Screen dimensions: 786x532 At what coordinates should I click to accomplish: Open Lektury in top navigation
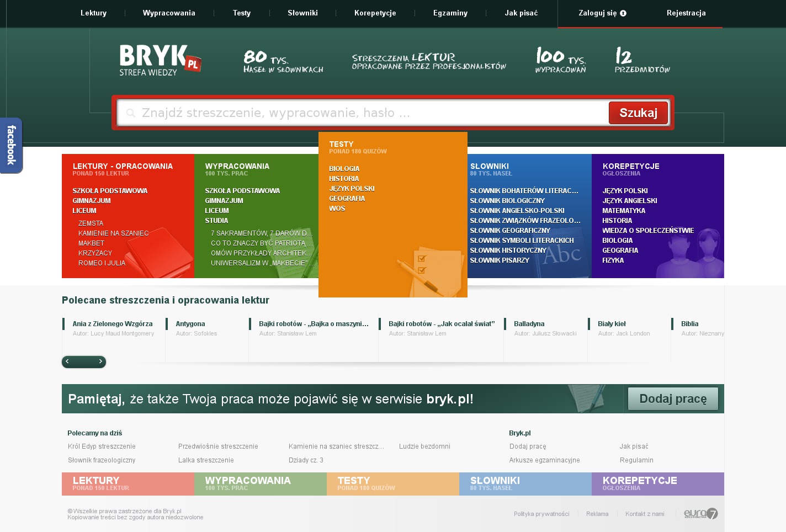click(x=94, y=13)
